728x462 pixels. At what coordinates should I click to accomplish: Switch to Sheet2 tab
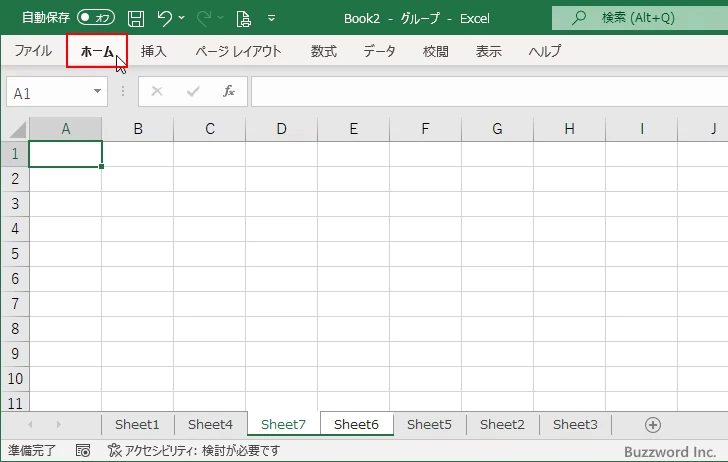[x=502, y=424]
